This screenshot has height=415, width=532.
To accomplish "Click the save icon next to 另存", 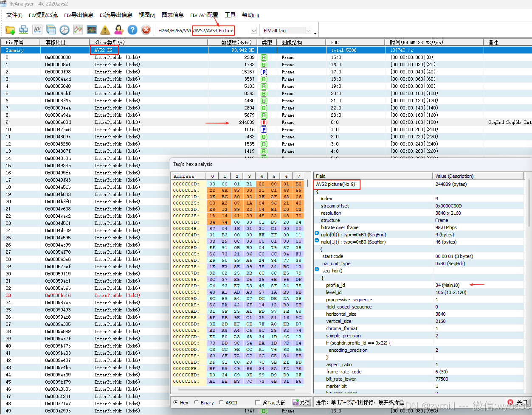I will 296,402.
